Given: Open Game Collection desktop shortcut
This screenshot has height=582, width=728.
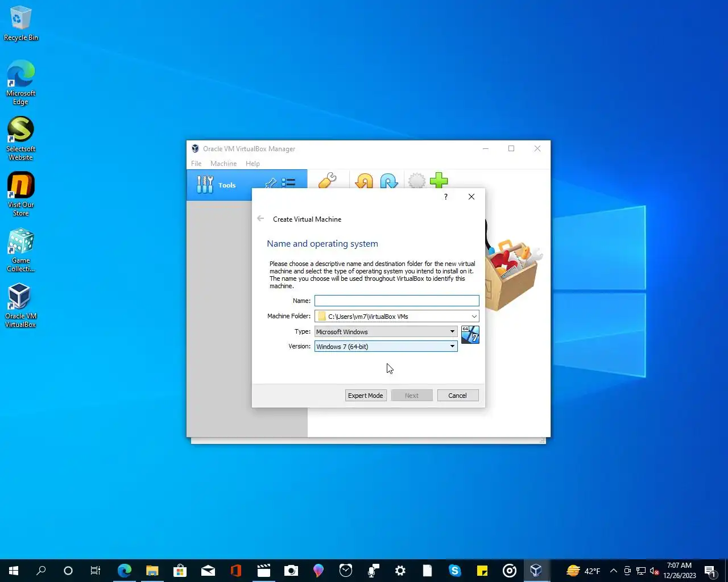Looking at the screenshot, I should [21, 250].
